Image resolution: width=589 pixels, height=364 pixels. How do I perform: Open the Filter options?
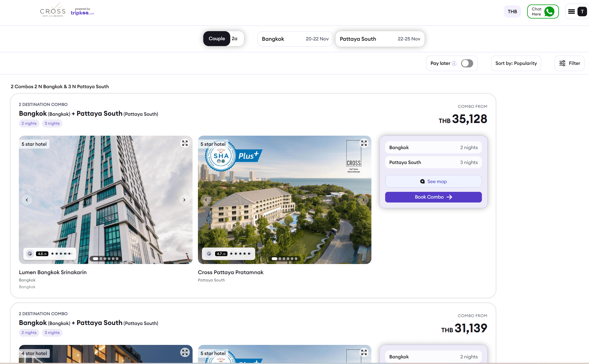click(x=569, y=63)
